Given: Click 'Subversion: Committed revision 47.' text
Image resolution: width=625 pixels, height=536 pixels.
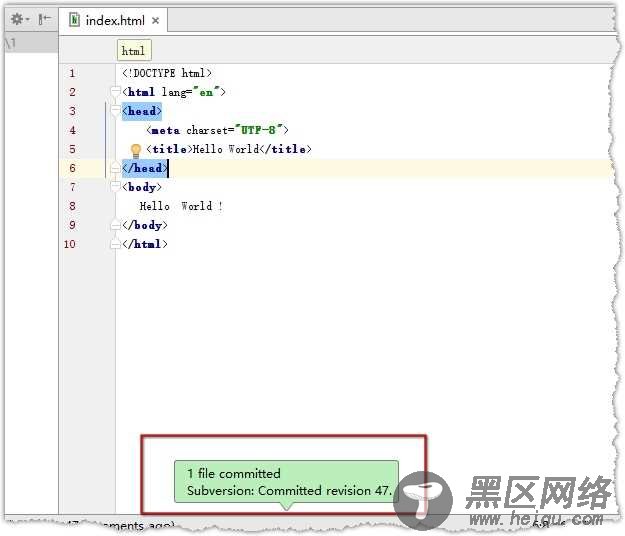Looking at the screenshot, I should point(290,490).
